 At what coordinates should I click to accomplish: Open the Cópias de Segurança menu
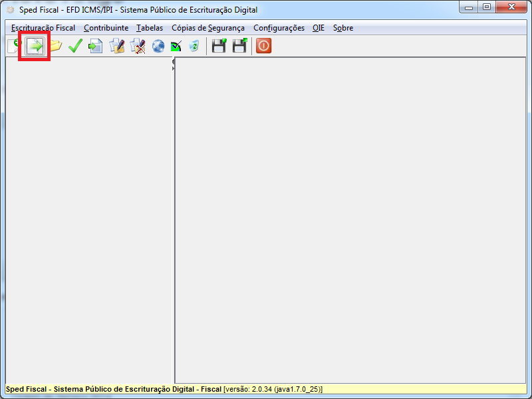tap(207, 28)
